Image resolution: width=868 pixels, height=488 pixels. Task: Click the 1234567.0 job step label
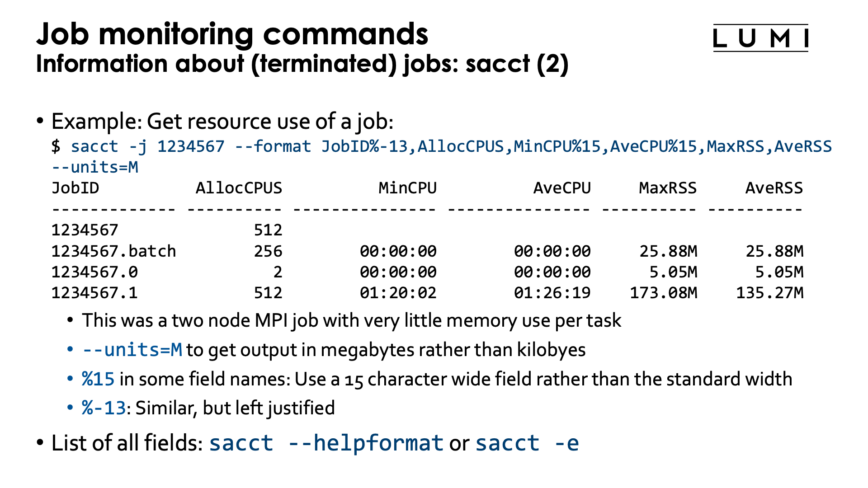click(94, 272)
